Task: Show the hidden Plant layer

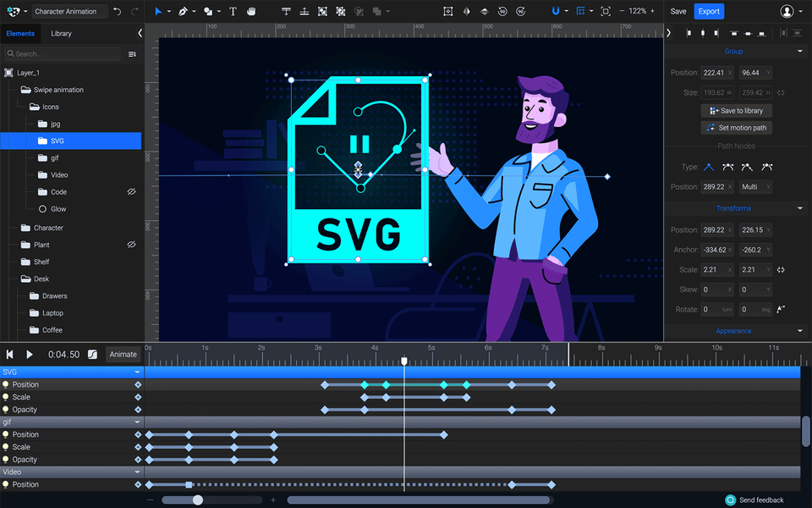Action: (x=130, y=244)
